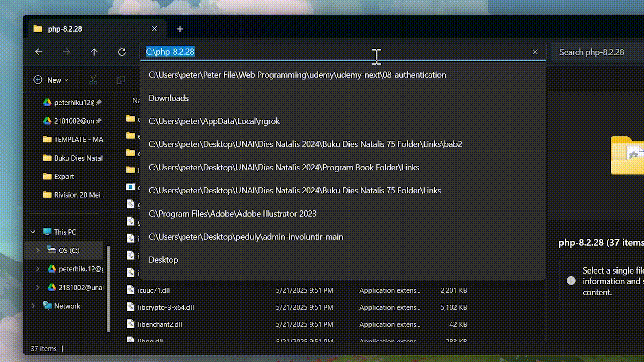Image resolution: width=644 pixels, height=362 pixels.
Task: Click the forward navigation arrow
Action: (x=66, y=52)
